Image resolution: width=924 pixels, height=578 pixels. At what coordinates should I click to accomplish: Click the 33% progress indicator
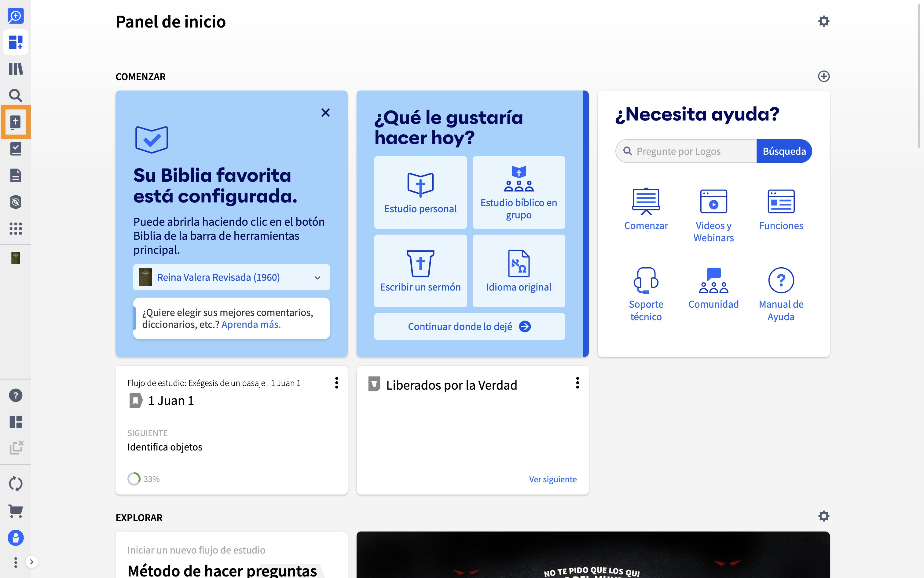coord(144,479)
